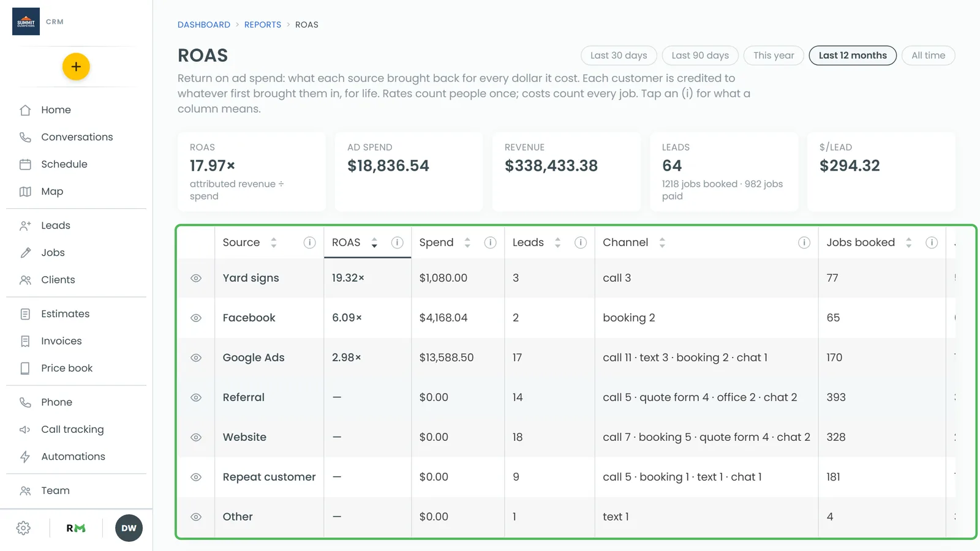Show info for Jobs booked column
Viewport: 980px width, 551px height.
[932, 242]
